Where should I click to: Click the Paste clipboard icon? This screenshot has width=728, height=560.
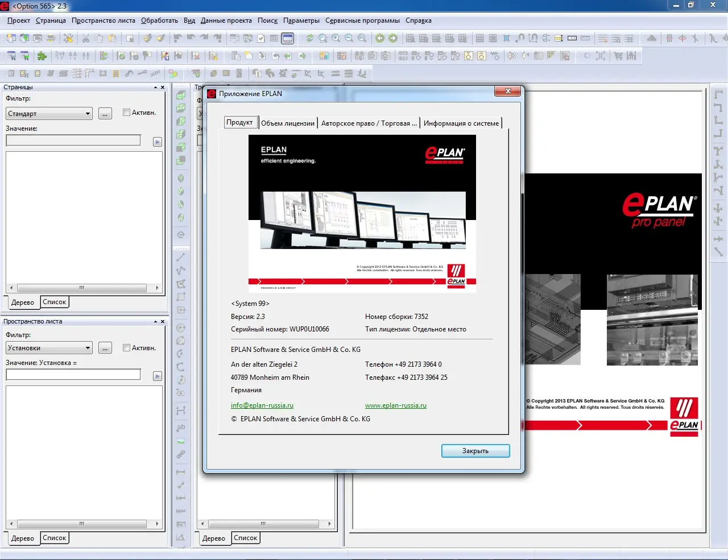point(112,38)
